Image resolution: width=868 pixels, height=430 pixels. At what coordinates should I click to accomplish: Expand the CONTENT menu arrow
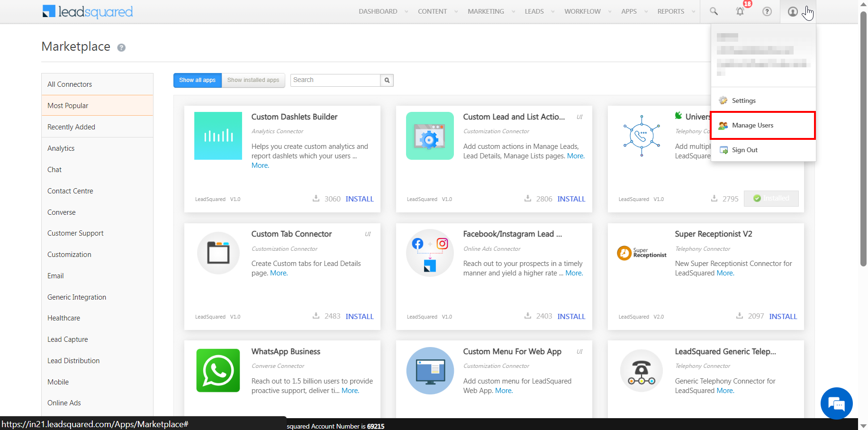(x=456, y=12)
